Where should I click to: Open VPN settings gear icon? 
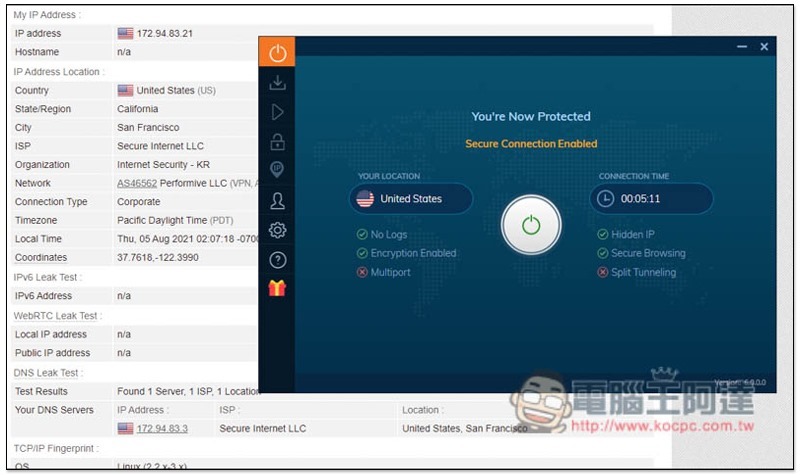[x=277, y=231]
